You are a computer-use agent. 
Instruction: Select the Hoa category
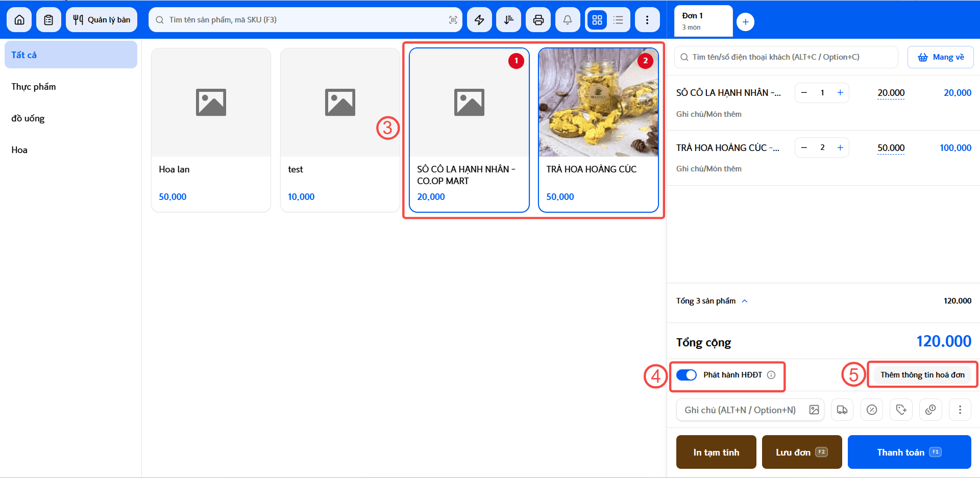(71, 150)
